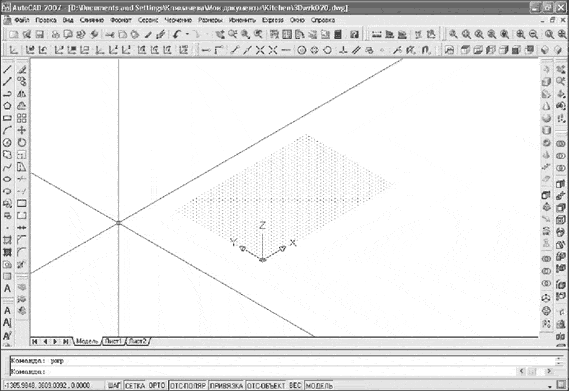Click the Zoom In plus magnifier
Image resolution: width=569 pixels, height=391 pixels.
520,34
